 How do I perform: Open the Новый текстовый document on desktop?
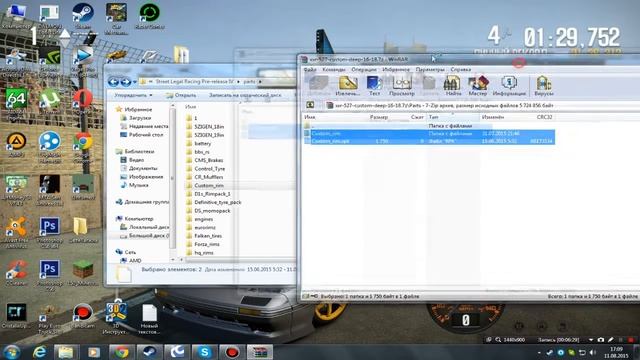pos(149,319)
